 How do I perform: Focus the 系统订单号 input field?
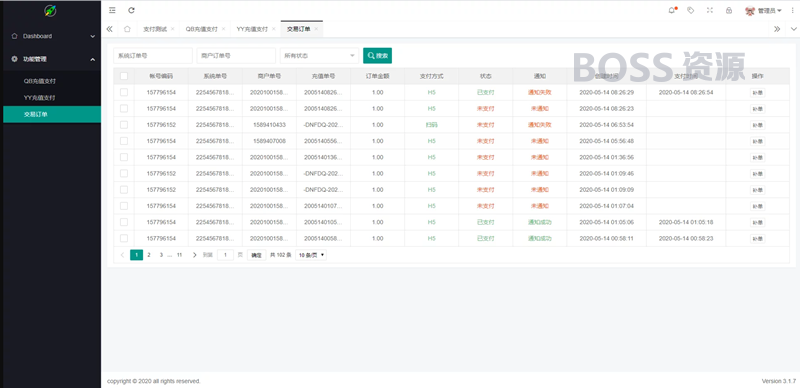coord(153,56)
